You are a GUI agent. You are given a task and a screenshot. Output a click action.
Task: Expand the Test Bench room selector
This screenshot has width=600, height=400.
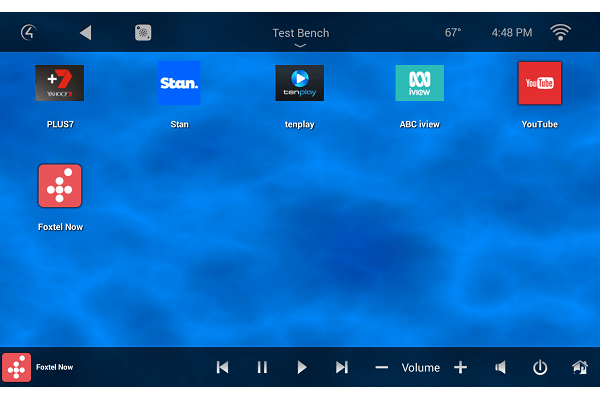[300, 33]
